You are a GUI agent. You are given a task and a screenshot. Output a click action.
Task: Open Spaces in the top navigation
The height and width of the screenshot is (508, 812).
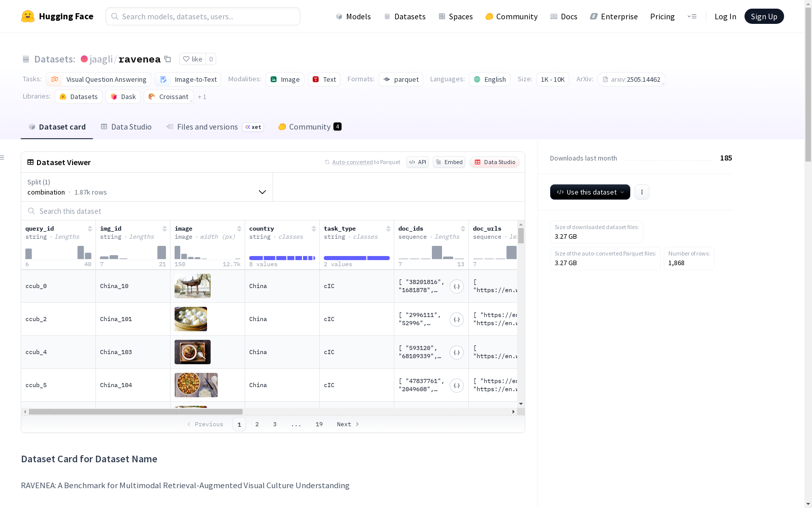point(455,16)
